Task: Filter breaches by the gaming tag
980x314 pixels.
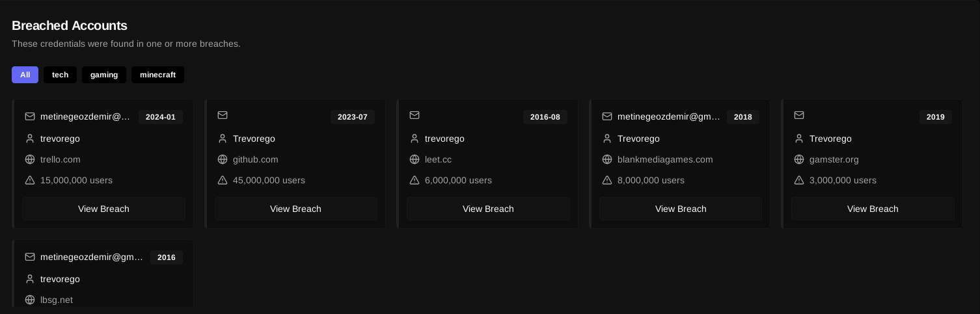Action: coord(104,75)
